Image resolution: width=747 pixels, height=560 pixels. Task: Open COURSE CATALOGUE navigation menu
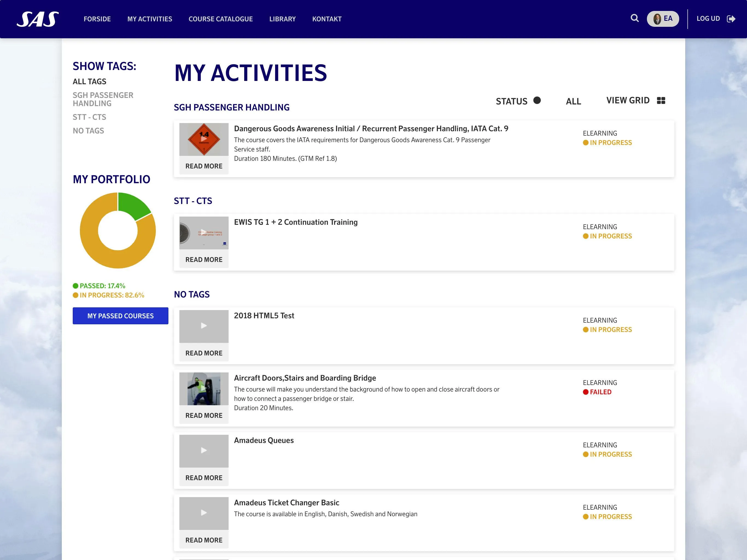point(221,19)
